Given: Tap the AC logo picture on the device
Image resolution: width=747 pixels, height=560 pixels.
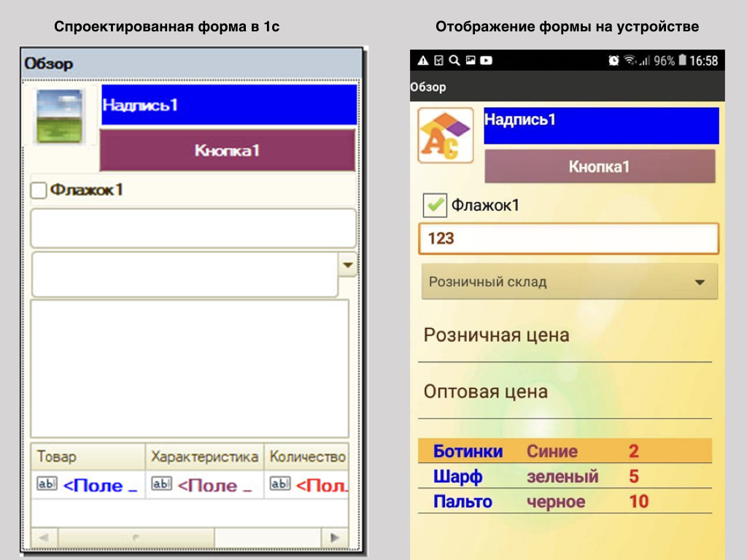Looking at the screenshot, I should point(446,135).
